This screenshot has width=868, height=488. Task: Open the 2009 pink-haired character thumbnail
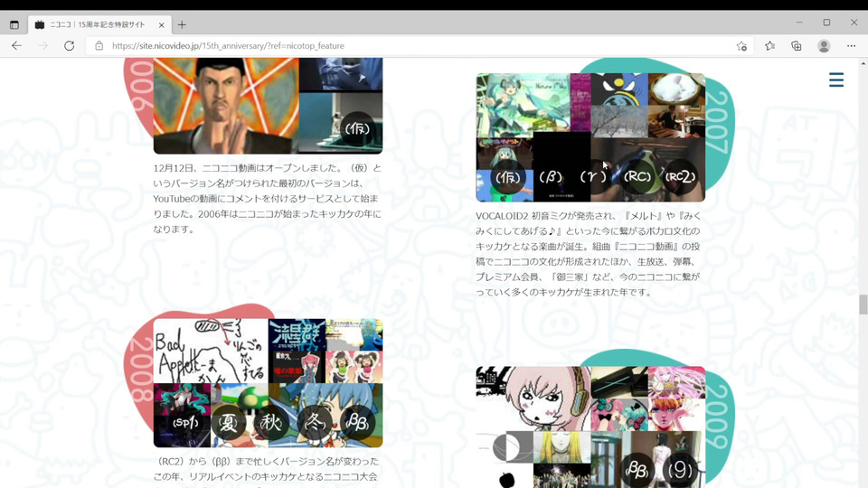click(x=533, y=399)
